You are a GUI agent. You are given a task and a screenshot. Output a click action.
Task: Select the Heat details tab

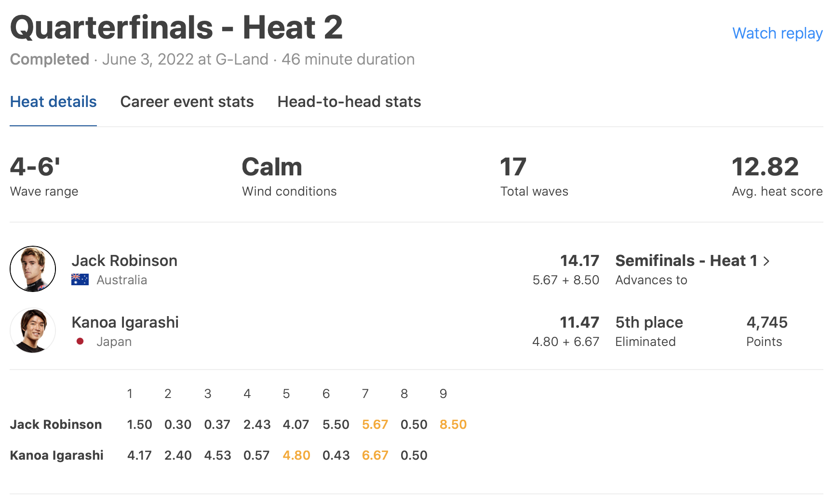pos(53,102)
